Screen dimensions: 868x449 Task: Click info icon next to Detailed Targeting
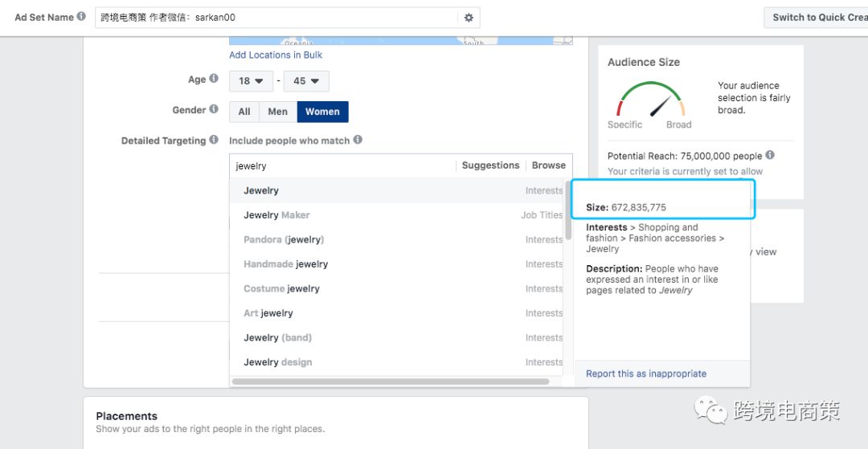pos(214,140)
